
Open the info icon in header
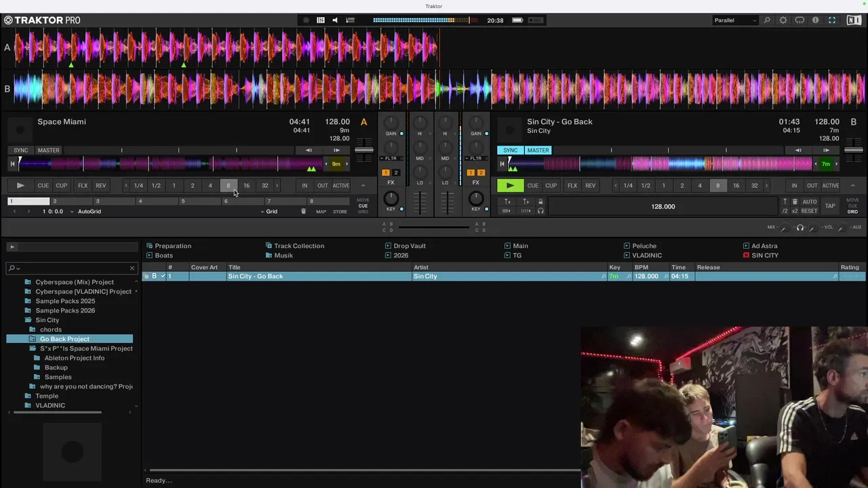click(816, 20)
